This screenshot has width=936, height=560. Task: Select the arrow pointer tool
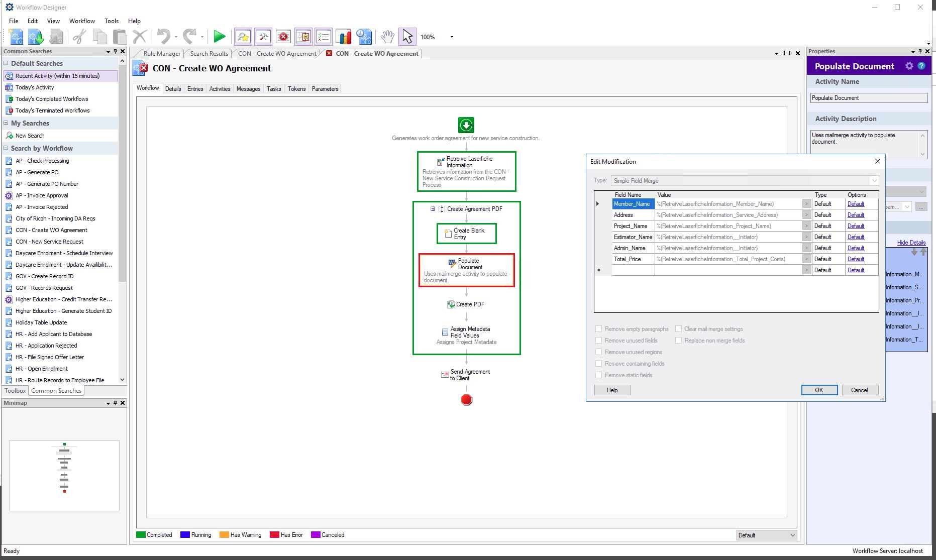pos(407,37)
